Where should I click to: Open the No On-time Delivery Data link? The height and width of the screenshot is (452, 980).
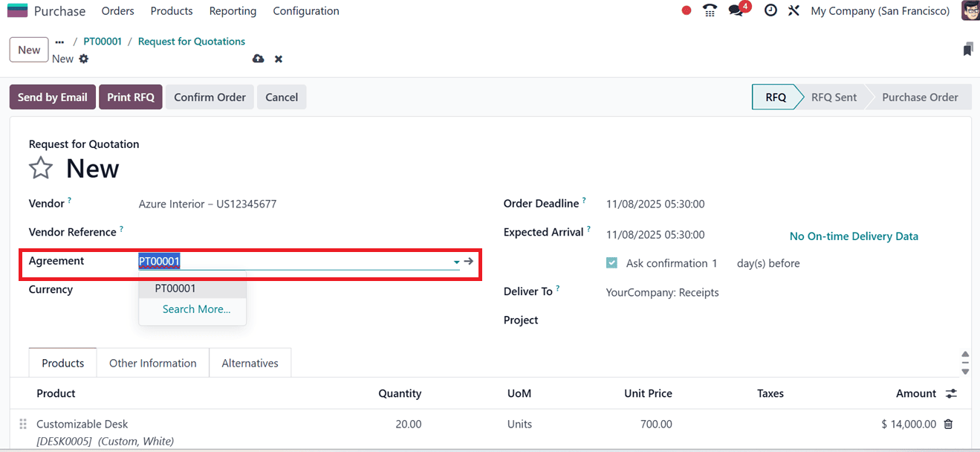coord(854,236)
